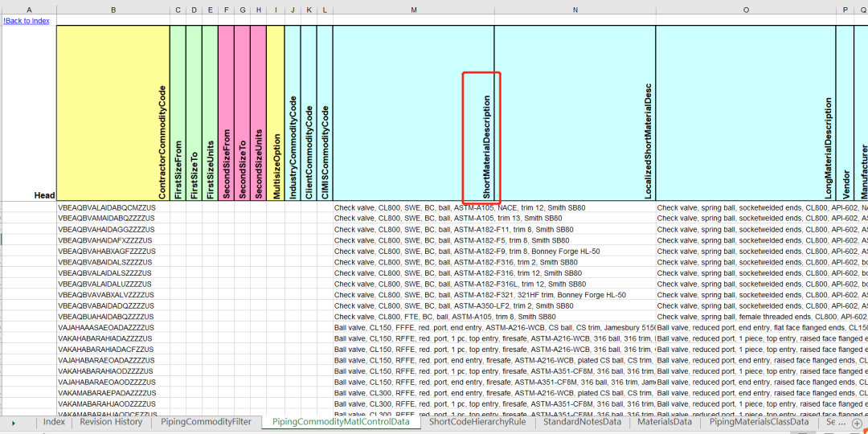Click the LongMaterialDescription header cell
Image resolution: width=868 pixels, height=434 pixels.
pyautogui.click(x=746, y=113)
